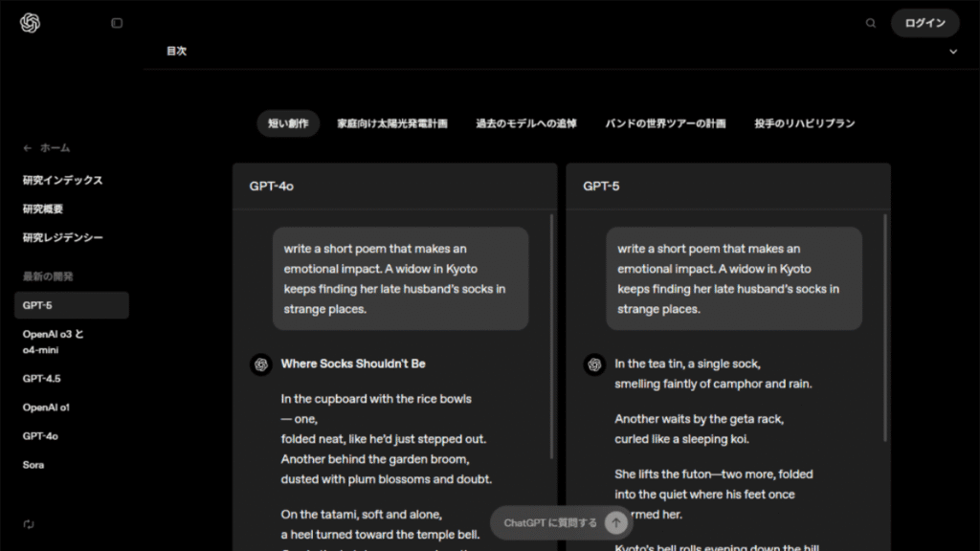Click line 'On the tatami, soft and alone,'
This screenshot has width=980, height=551.
tap(361, 514)
